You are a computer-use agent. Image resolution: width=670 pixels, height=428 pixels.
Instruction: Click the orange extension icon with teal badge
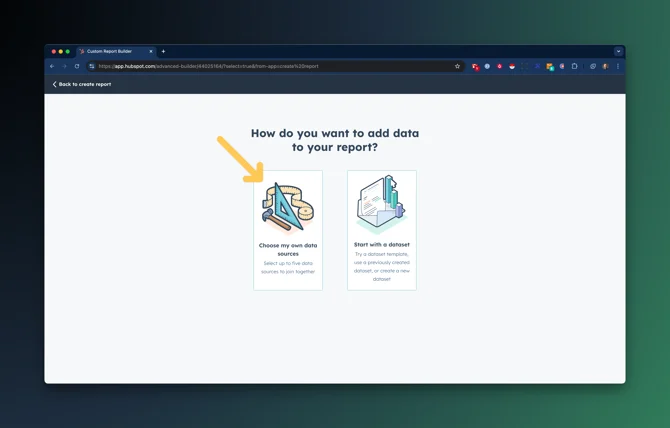550,67
